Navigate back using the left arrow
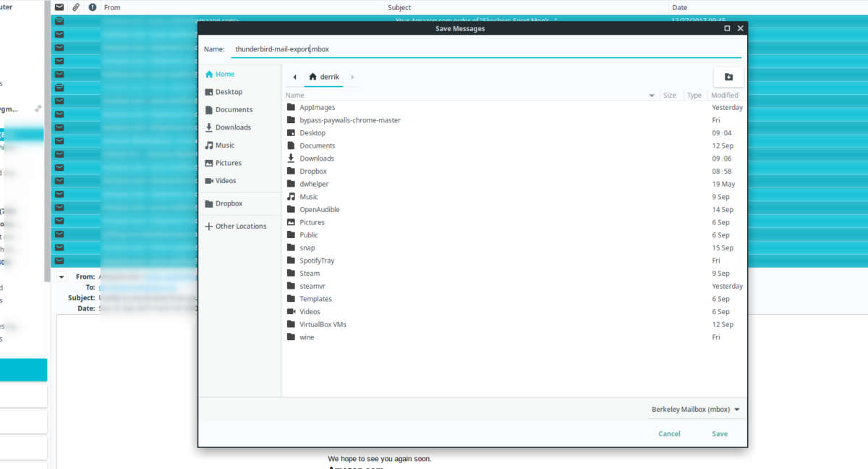The height and width of the screenshot is (469, 868). coord(294,77)
